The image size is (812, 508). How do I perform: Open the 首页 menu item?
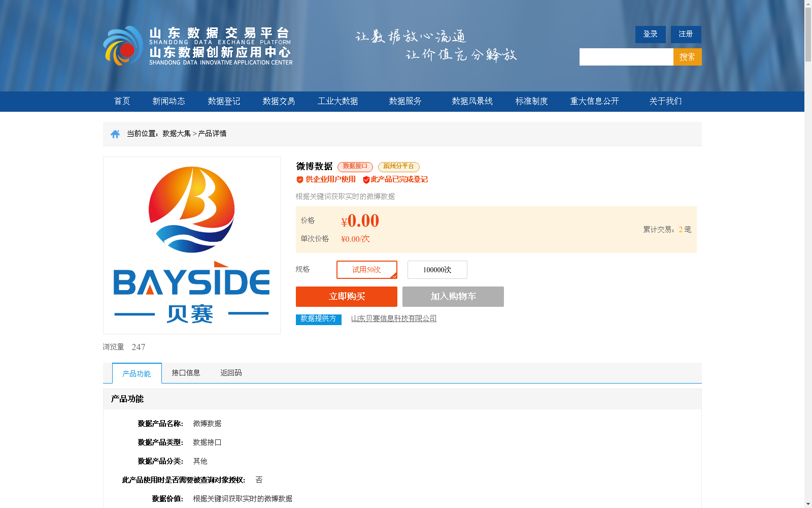tap(122, 101)
